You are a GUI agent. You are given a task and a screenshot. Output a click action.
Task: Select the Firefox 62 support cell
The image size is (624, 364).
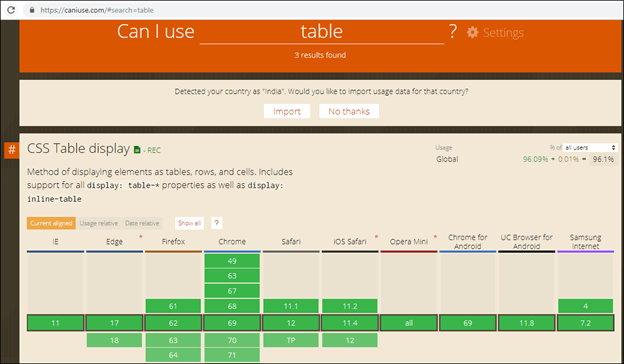coord(173,323)
